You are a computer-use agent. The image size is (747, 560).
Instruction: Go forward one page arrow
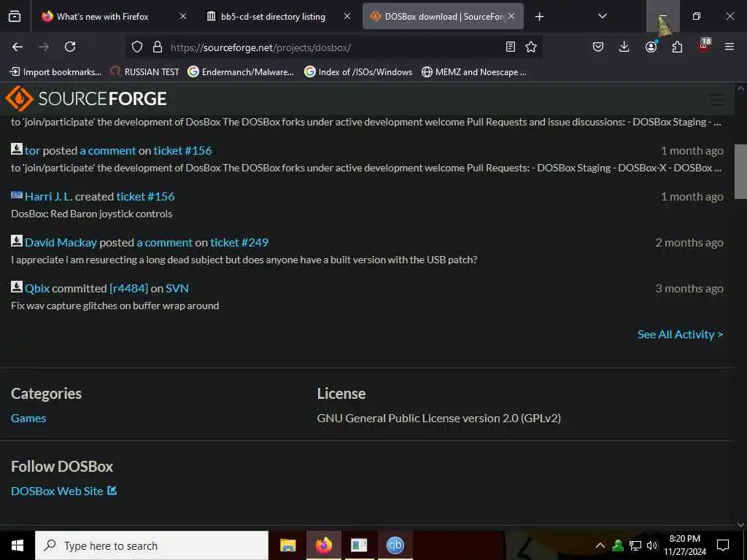point(43,47)
